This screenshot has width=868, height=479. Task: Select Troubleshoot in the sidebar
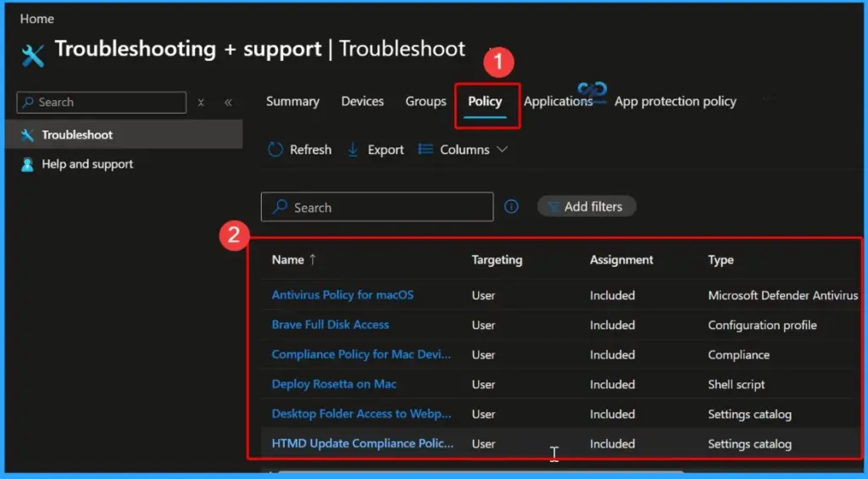[x=124, y=135]
